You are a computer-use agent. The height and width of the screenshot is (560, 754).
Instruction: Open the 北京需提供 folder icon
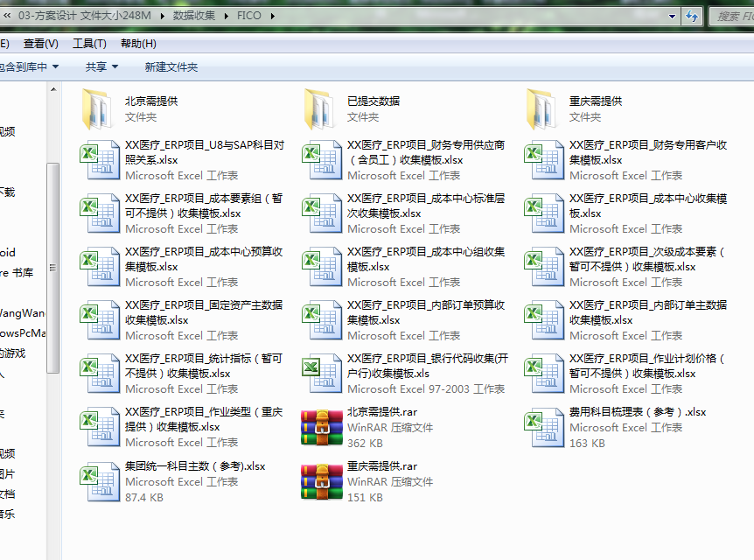click(x=100, y=108)
